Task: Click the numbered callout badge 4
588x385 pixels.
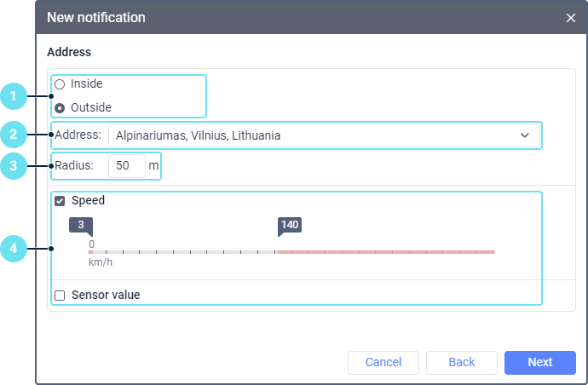Action: coord(14,249)
